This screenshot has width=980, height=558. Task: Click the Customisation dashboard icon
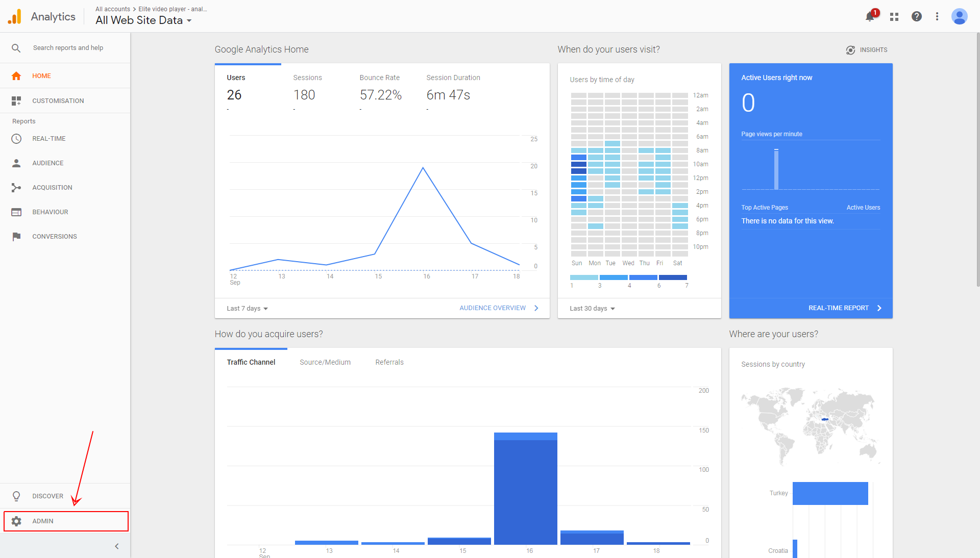point(16,101)
